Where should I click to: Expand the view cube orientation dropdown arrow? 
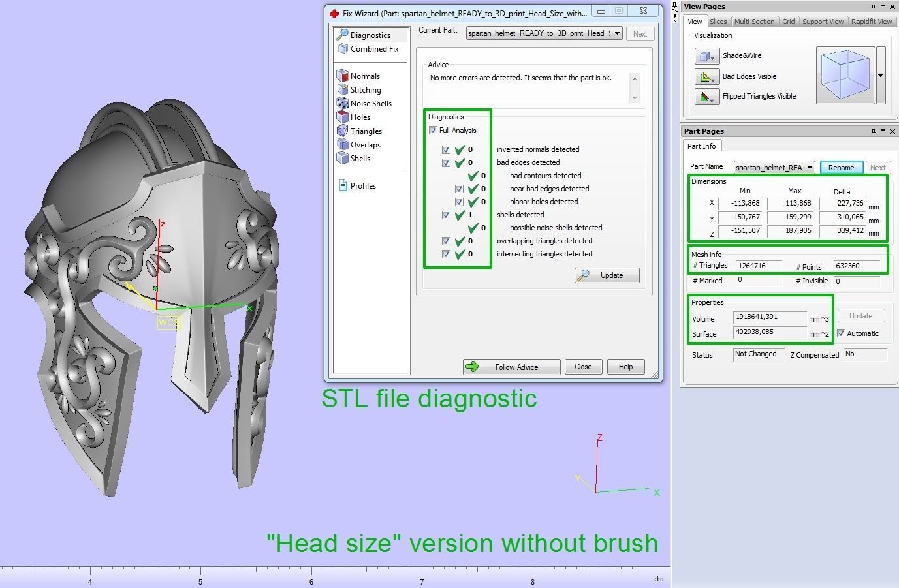click(881, 75)
